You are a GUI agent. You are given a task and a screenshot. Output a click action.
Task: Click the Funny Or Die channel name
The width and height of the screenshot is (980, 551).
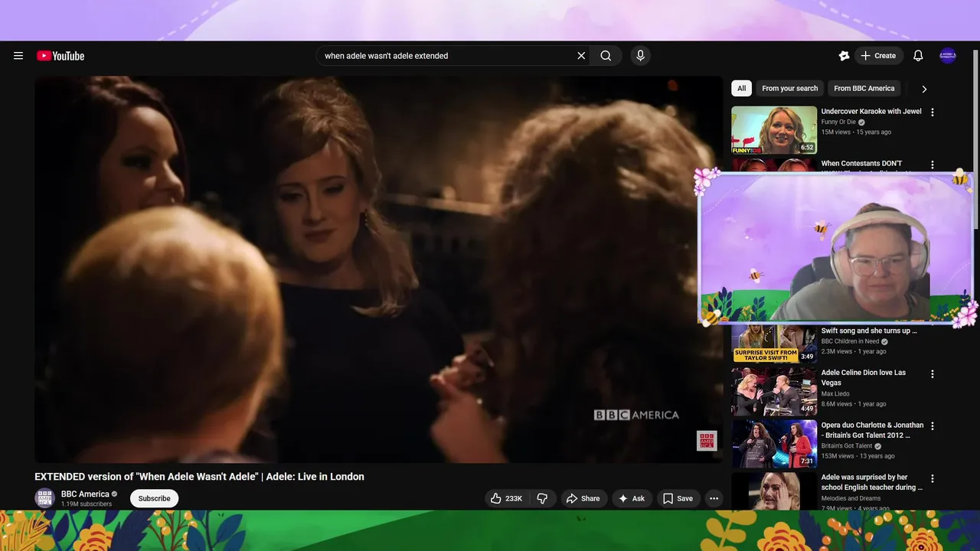point(838,122)
